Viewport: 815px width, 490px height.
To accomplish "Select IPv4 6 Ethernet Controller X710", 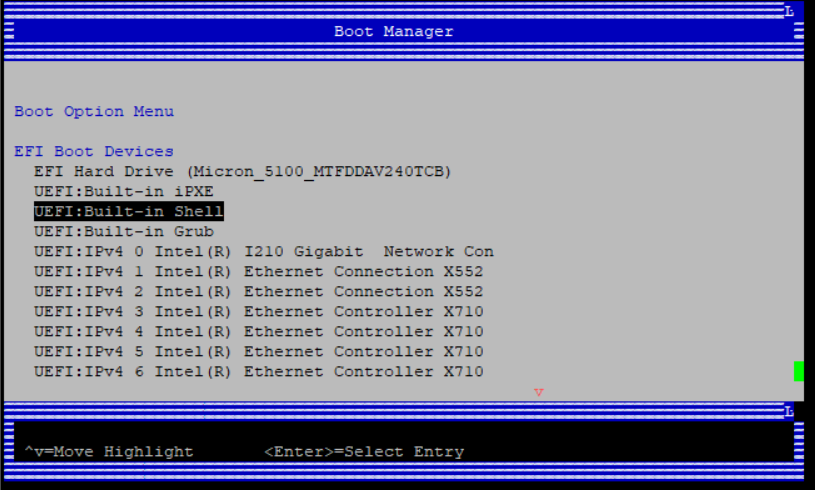I will pos(258,372).
